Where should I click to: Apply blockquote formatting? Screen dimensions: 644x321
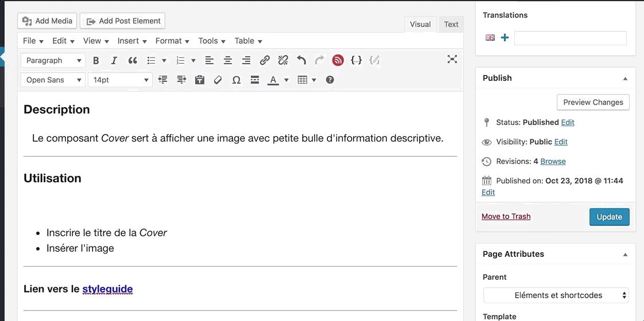[x=133, y=60]
